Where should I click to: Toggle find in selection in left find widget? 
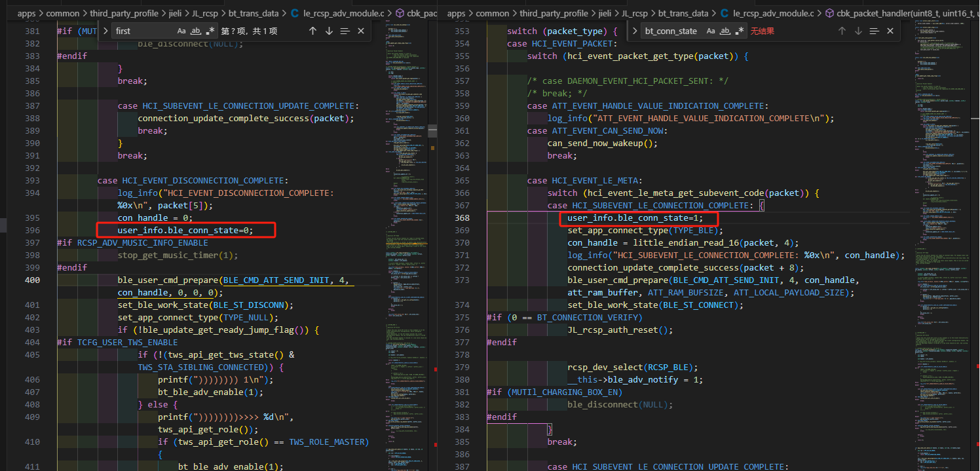345,31
